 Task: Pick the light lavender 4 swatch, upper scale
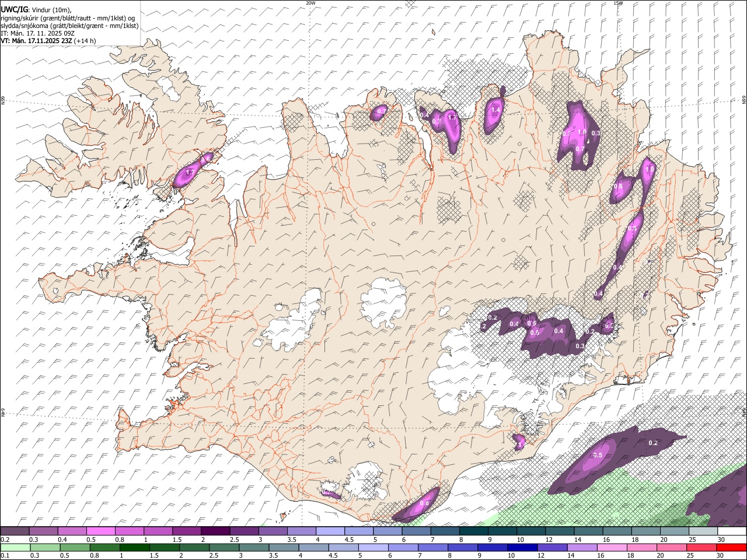pos(330,531)
